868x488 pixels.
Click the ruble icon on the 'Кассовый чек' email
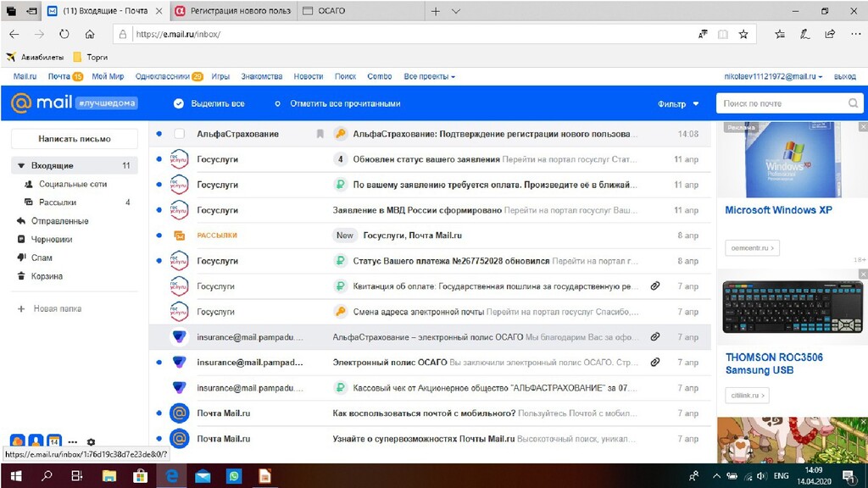pos(340,388)
